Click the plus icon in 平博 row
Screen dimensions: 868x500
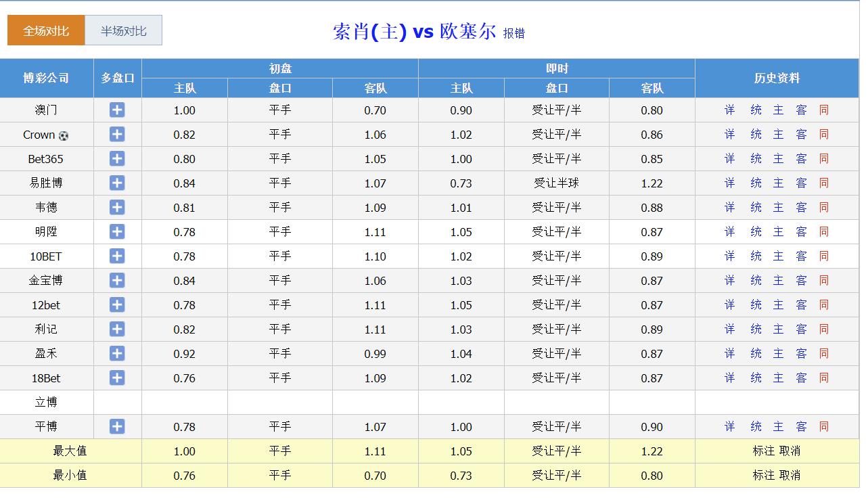(x=117, y=427)
